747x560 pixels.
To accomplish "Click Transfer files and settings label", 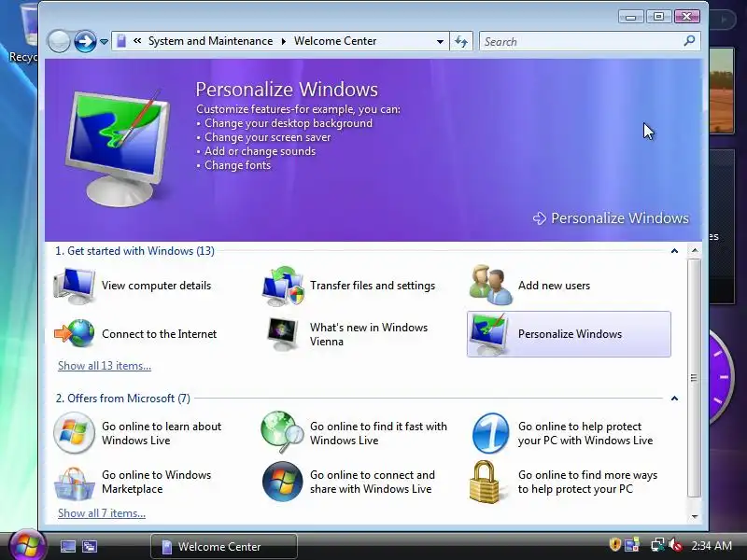I will pyautogui.click(x=373, y=286).
